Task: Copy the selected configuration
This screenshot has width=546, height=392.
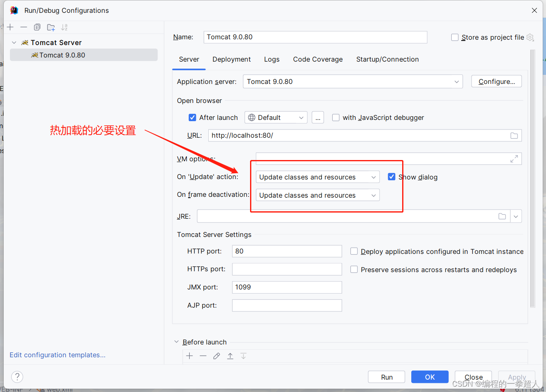Action: pyautogui.click(x=37, y=27)
